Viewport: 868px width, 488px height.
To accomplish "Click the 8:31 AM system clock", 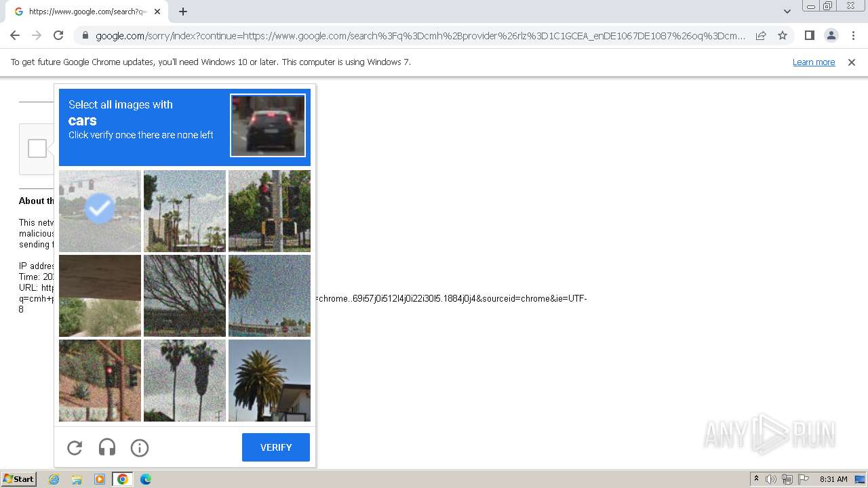I will pyautogui.click(x=833, y=479).
